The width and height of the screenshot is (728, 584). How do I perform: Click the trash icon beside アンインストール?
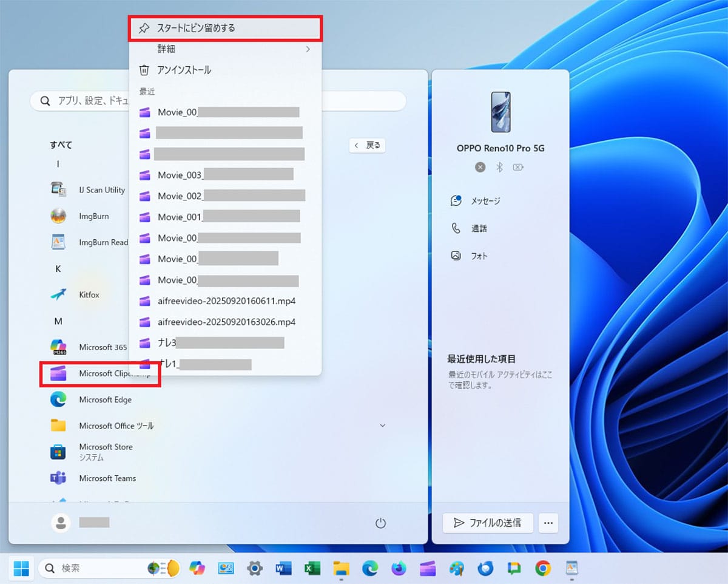[144, 70]
